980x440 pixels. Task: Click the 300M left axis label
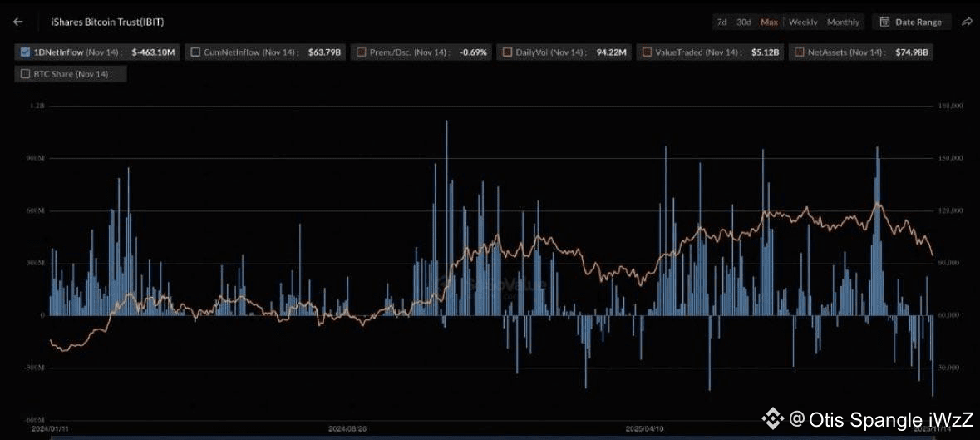(x=36, y=263)
